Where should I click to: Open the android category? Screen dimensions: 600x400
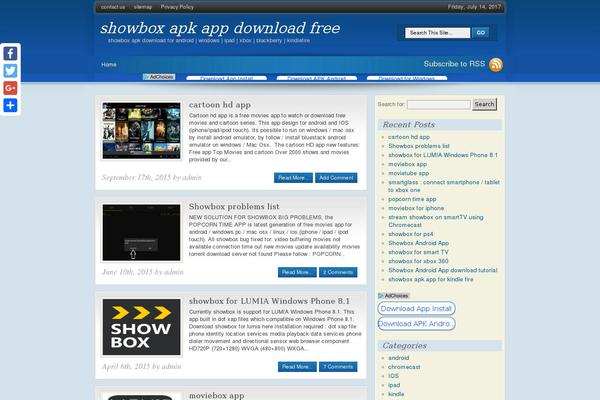point(399,358)
